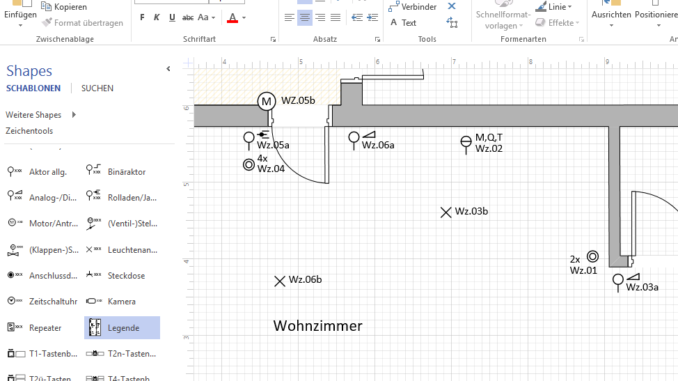Switch to SUCHEN tab
Screen dimensions: 678x381
pos(97,88)
